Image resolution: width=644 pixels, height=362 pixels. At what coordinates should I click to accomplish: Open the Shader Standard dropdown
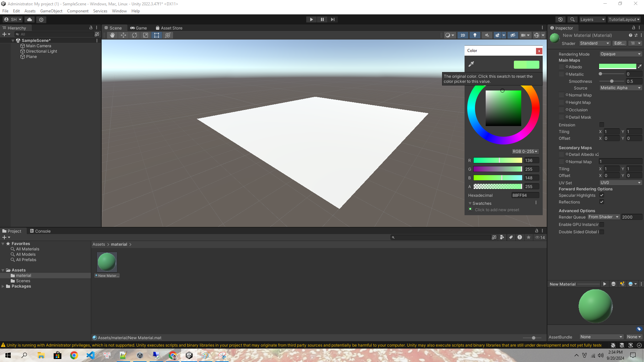594,43
